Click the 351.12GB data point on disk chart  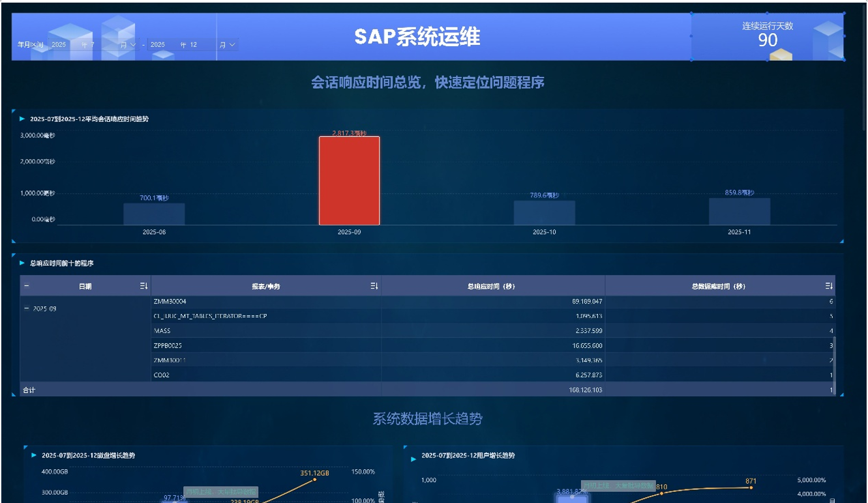[x=315, y=480]
